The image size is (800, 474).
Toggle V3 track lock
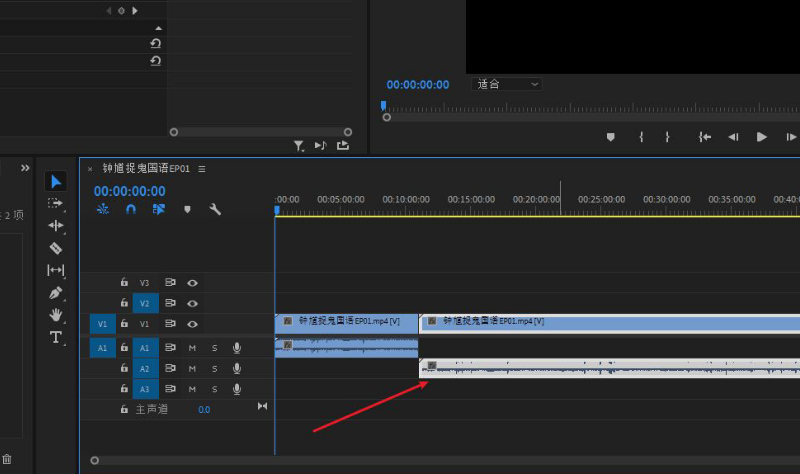pyautogui.click(x=124, y=282)
